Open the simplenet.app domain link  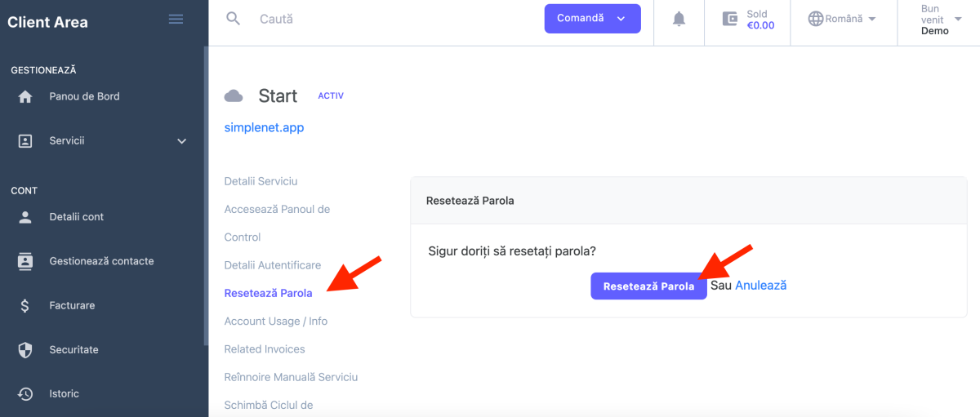point(264,128)
